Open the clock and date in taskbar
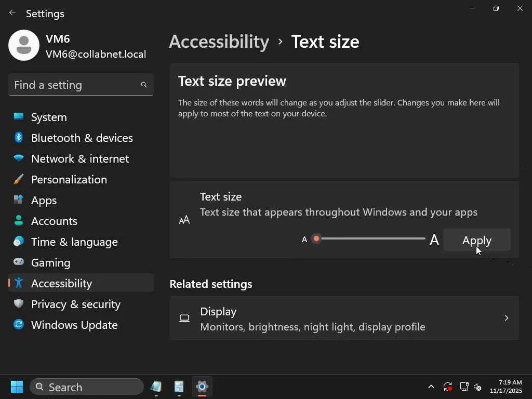Screen dimensions: 532x399 (506, 387)
